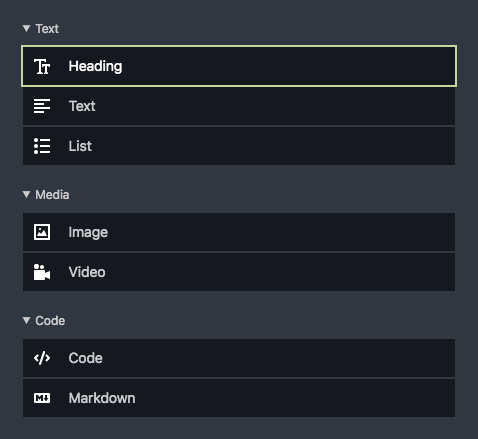Add a Code block item
Image resolution: width=478 pixels, height=439 pixels.
(239, 358)
